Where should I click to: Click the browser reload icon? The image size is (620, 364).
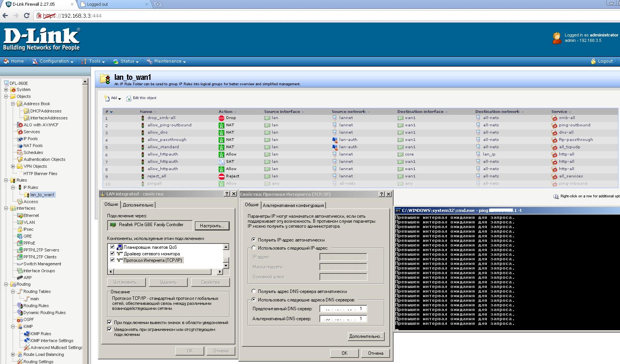tap(26, 16)
